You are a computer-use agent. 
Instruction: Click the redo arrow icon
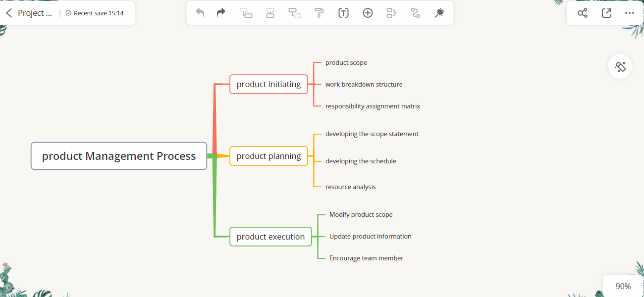[x=221, y=13]
